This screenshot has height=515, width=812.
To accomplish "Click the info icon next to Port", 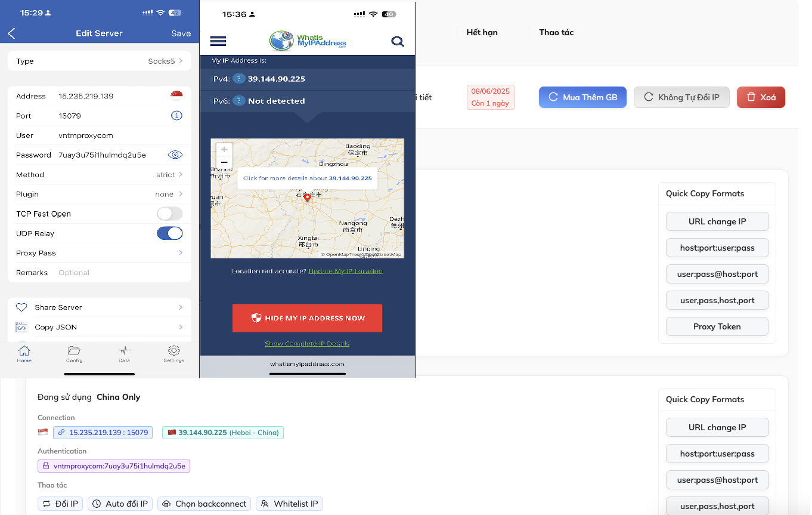I will [x=176, y=116].
